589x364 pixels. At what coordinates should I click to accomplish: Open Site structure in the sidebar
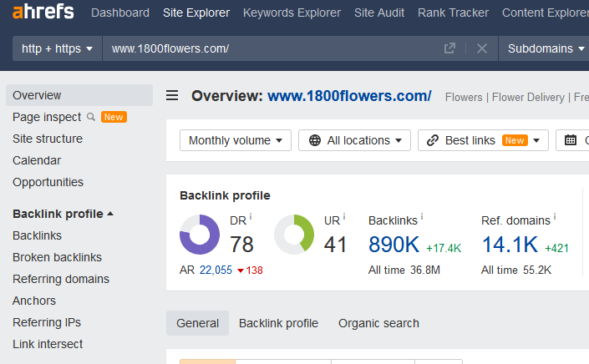[48, 139]
